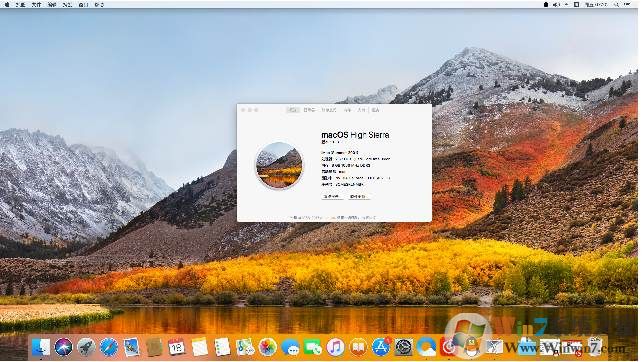Switch to Support tab in About This Mac
The image size is (642, 362).
click(362, 110)
